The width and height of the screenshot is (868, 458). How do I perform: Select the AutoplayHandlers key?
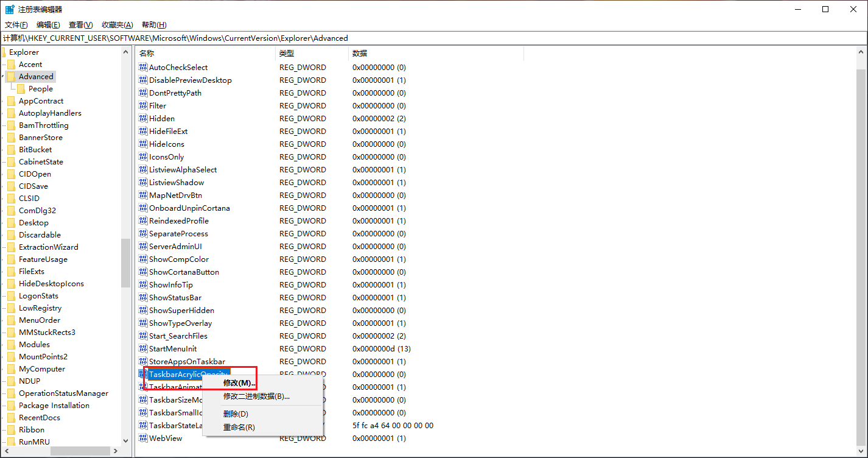click(x=50, y=113)
